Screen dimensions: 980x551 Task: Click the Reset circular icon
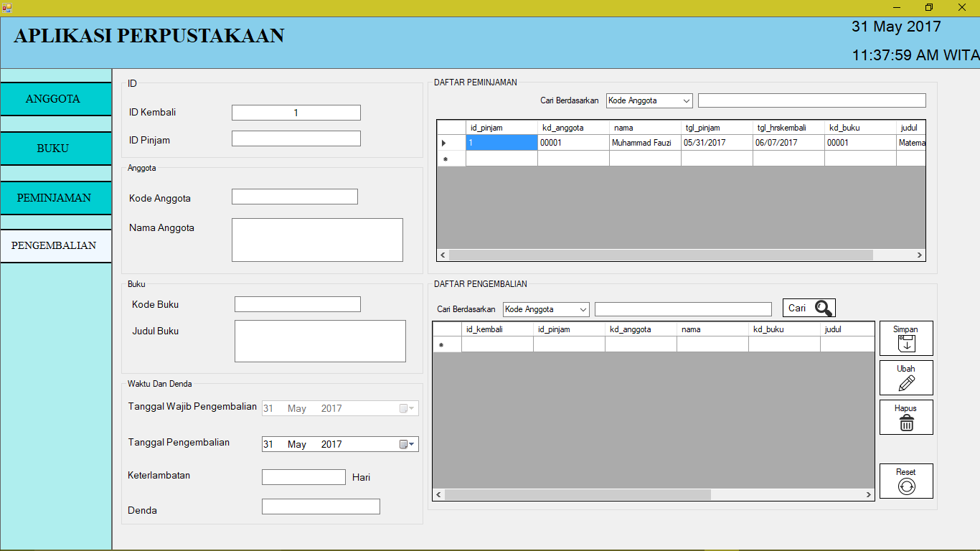pos(905,485)
